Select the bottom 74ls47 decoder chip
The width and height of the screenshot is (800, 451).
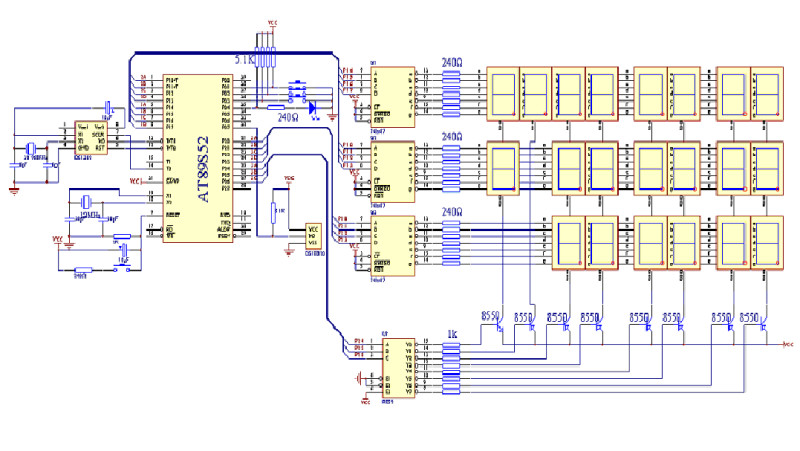(392, 246)
